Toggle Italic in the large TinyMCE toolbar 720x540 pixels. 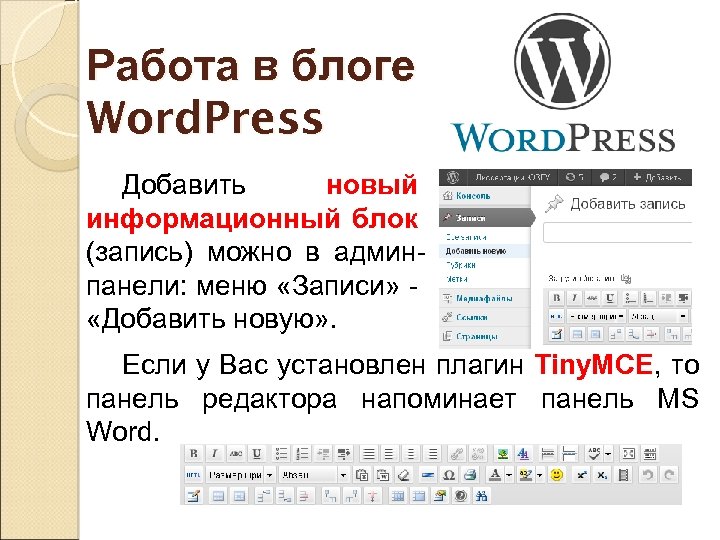click(x=214, y=454)
